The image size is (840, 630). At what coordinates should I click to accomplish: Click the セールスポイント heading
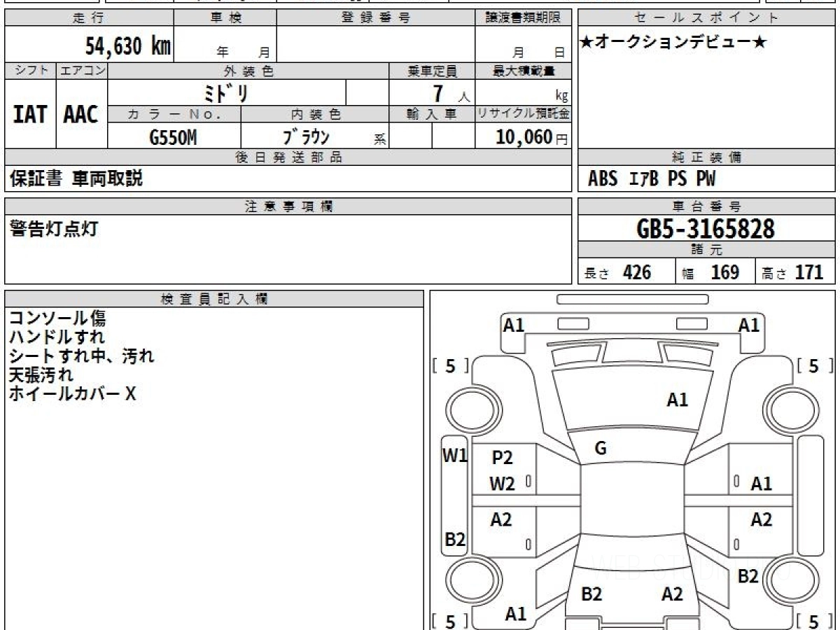[x=707, y=18]
